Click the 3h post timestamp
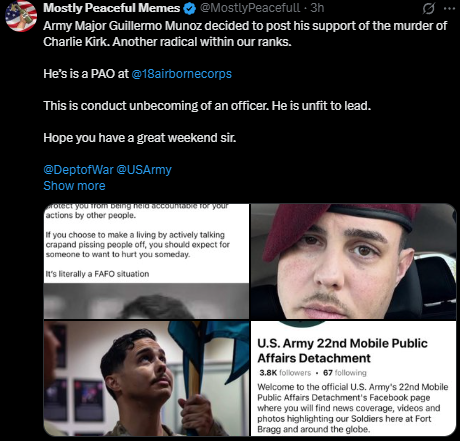460x441 pixels. [x=317, y=8]
